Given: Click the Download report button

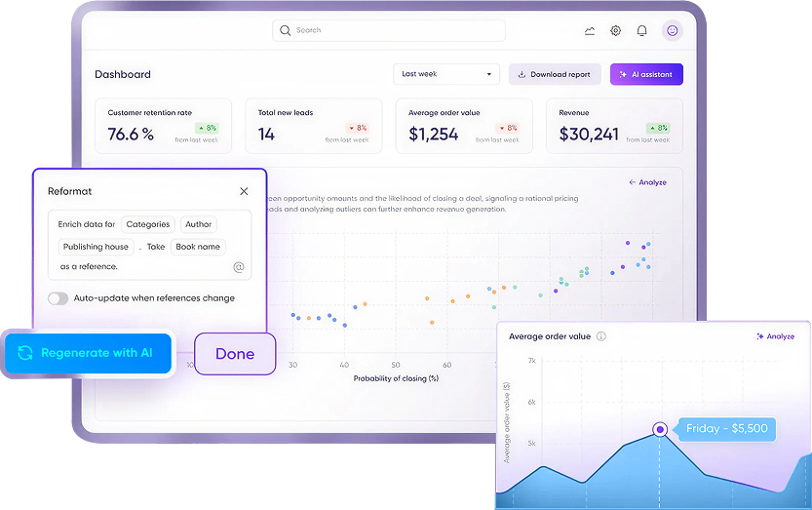Looking at the screenshot, I should (555, 74).
